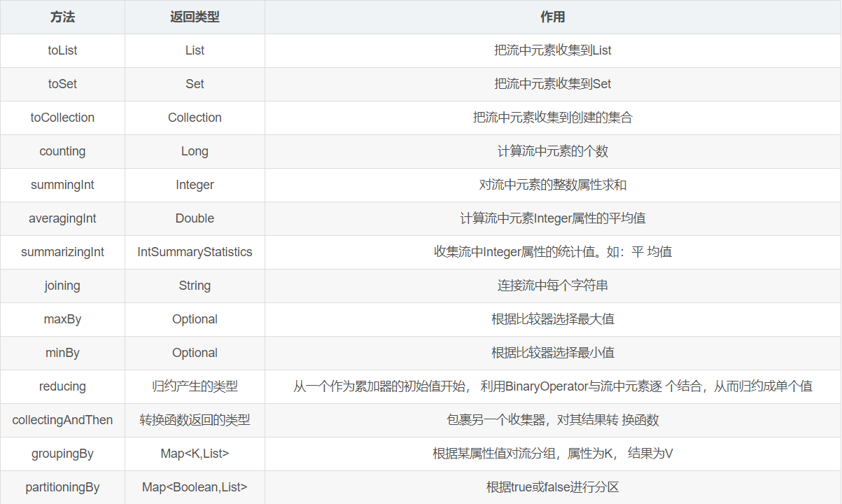Click the collectingAndThen method name
Viewport: 842px width, 504px height.
(x=62, y=420)
